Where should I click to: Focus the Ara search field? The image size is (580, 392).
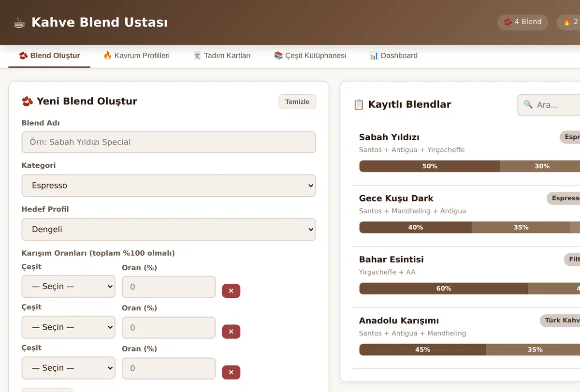[549, 105]
